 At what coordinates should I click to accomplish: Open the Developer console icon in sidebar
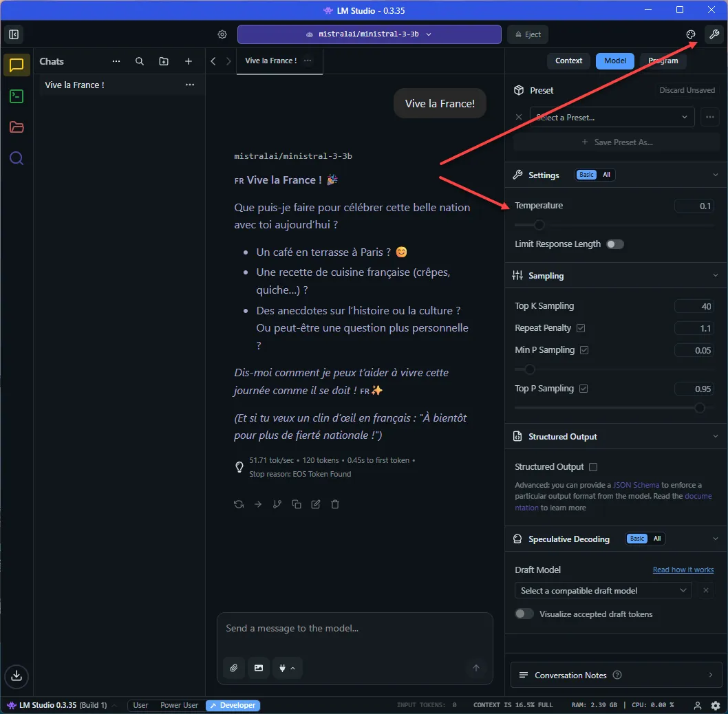(17, 96)
